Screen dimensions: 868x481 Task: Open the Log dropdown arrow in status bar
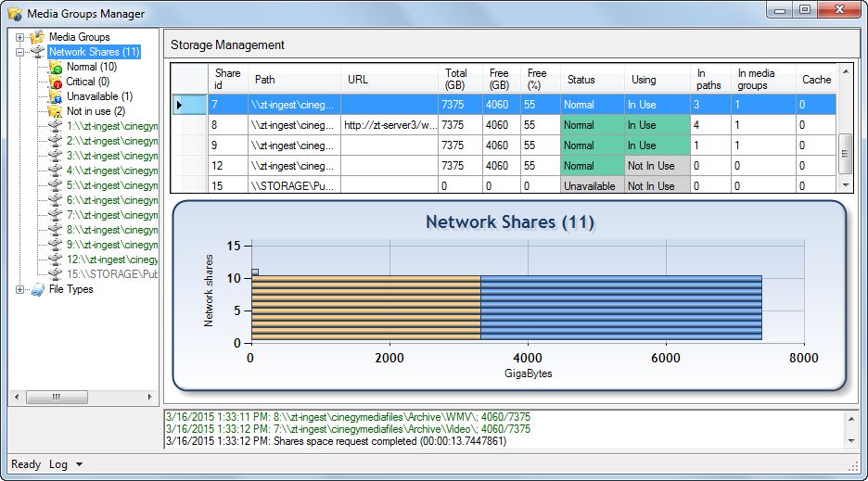79,464
